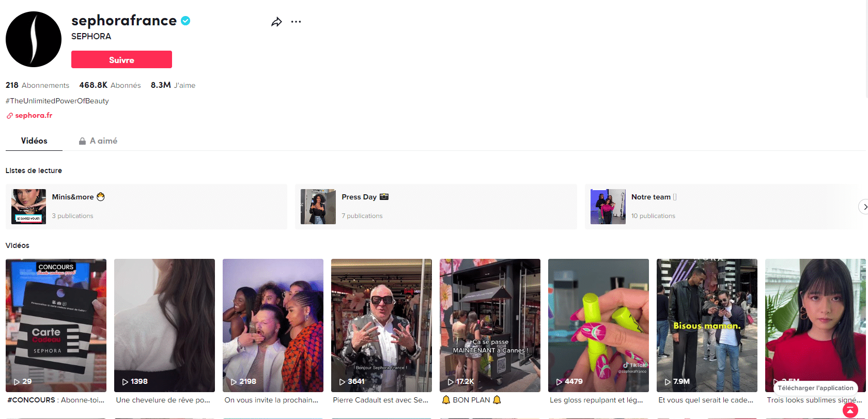Open the woman in red top video
Viewport: 868px width, 419px height.
(x=815, y=325)
